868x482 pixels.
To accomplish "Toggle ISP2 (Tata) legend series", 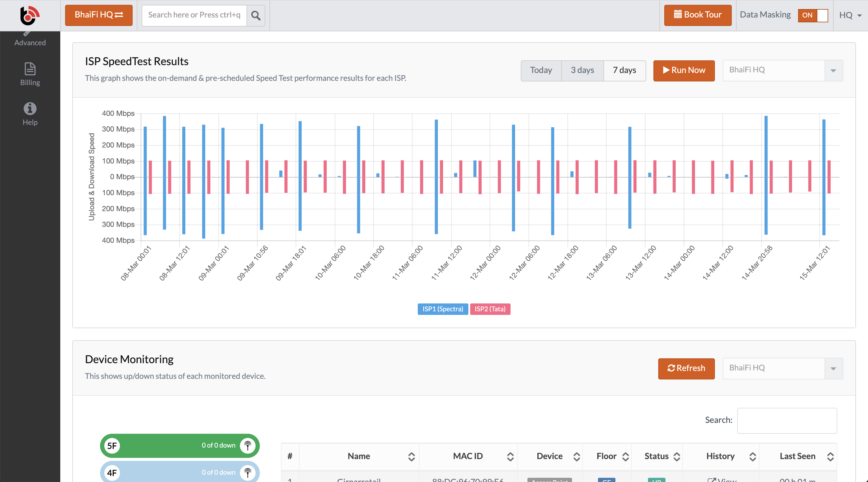I will [x=490, y=309].
